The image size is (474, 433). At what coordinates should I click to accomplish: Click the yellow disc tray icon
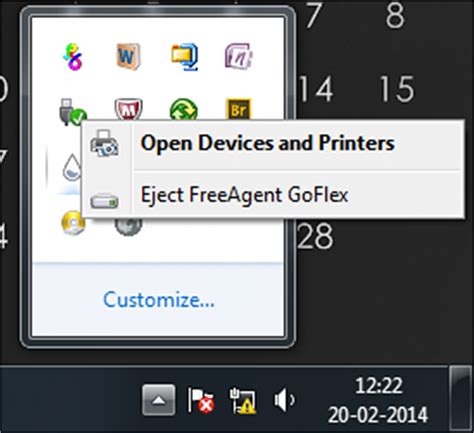73,223
